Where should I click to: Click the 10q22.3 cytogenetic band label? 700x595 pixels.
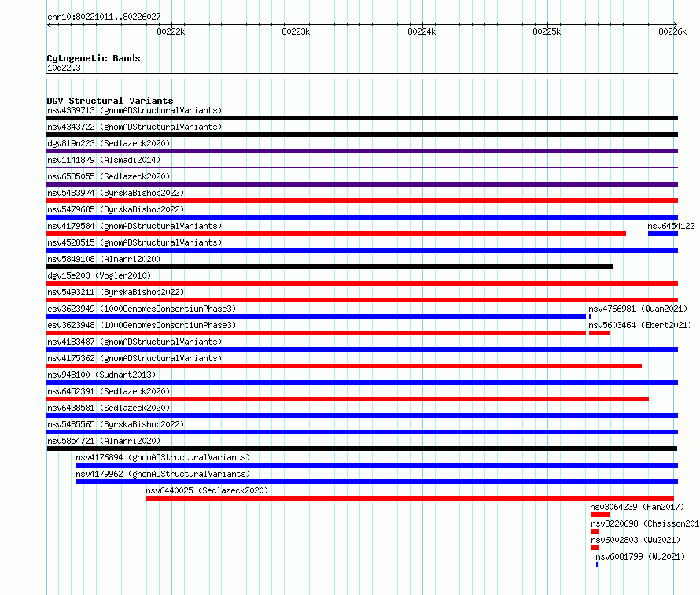[x=64, y=68]
